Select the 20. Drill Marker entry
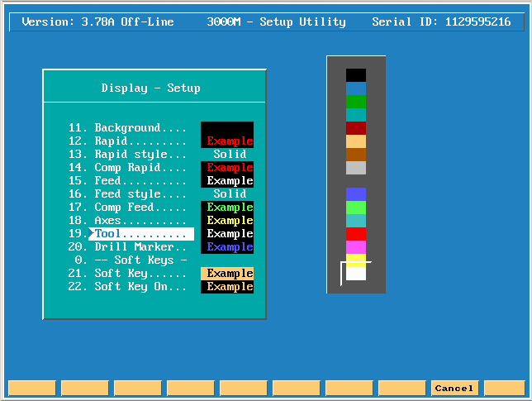The width and height of the screenshot is (532, 401). pos(127,247)
